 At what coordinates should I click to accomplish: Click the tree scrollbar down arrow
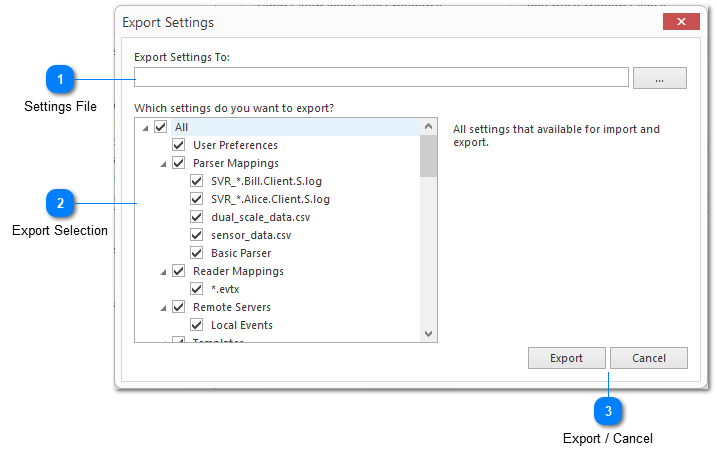[428, 333]
